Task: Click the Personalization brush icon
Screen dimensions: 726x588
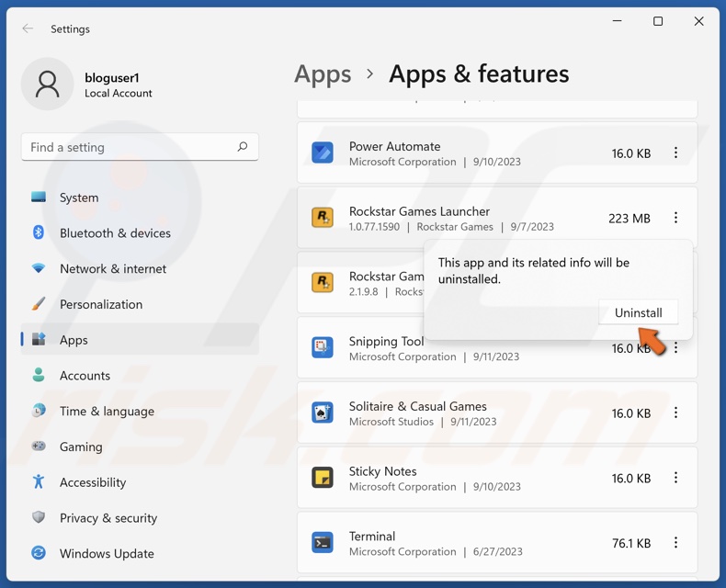Action: (x=39, y=304)
